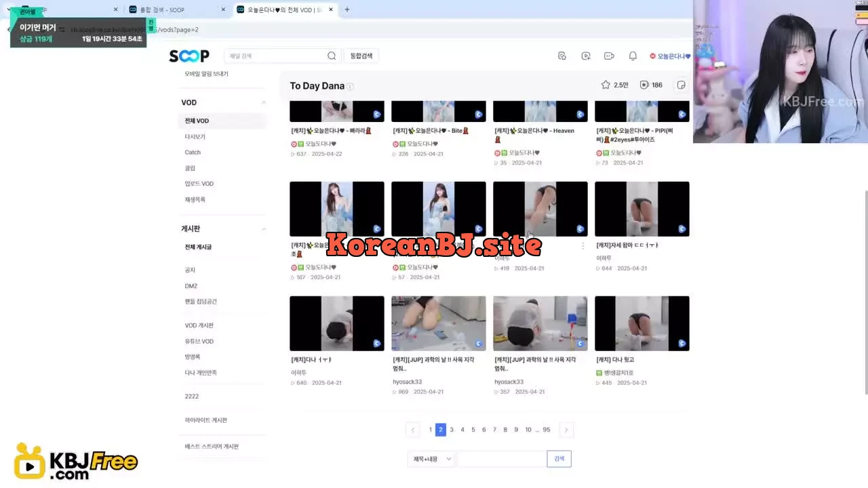The height and width of the screenshot is (488, 868).
Task: Click the first header icon left of the bell
Action: [x=561, y=56]
